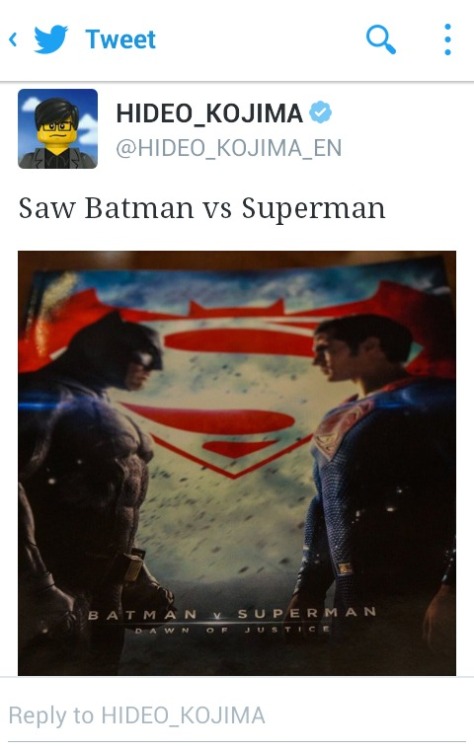Click the word "Superman" in the tweet
The image size is (474, 750).
click(313, 209)
